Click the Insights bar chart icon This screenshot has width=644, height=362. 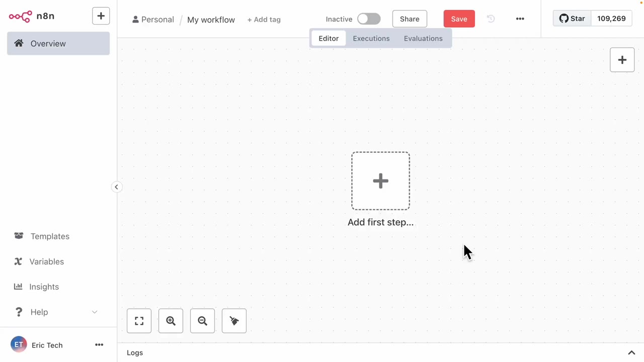(18, 287)
